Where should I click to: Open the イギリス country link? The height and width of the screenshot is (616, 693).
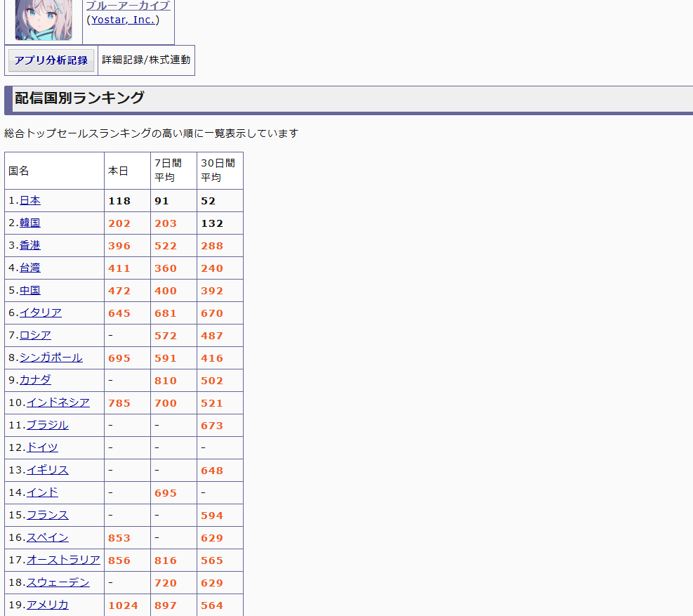coord(48,470)
